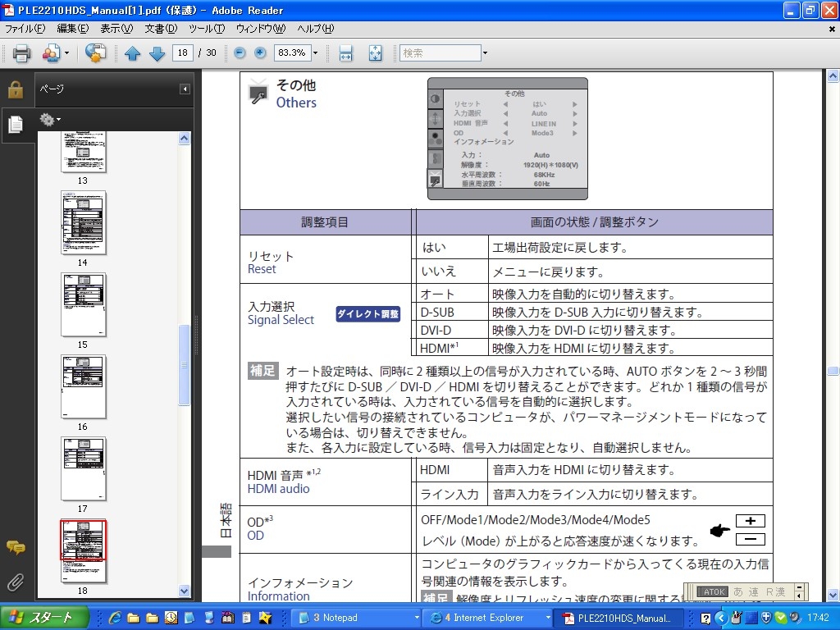Viewport: 840px width, 630px height.
Task: Open the Attachments paperclip panel
Action: tap(16, 582)
